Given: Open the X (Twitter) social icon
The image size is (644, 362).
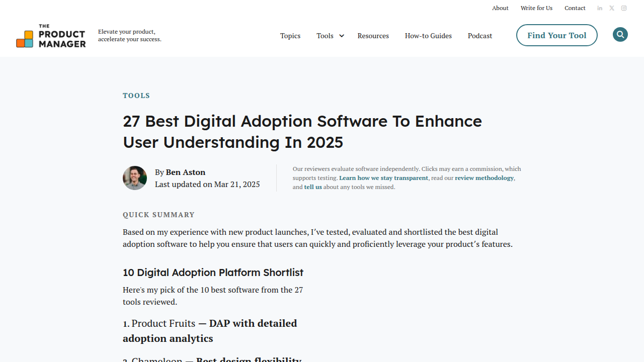Looking at the screenshot, I should click(x=612, y=8).
